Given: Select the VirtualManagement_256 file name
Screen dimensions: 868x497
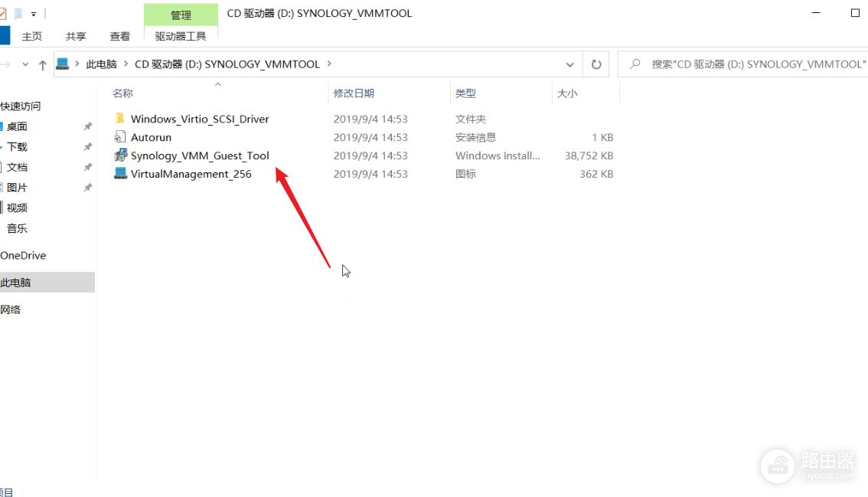Looking at the screenshot, I should [191, 174].
